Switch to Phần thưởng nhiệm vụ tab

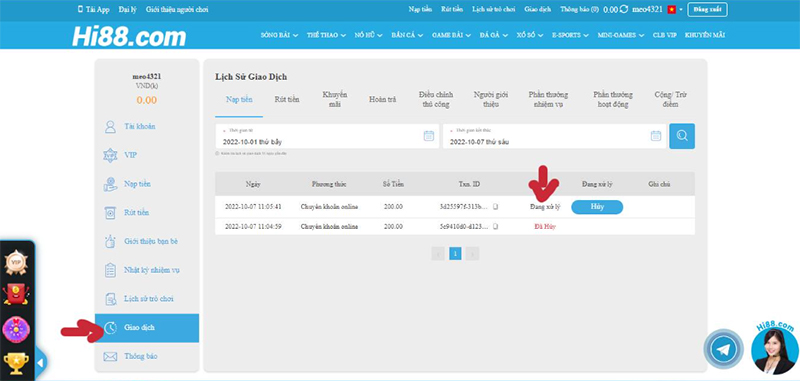click(548, 99)
